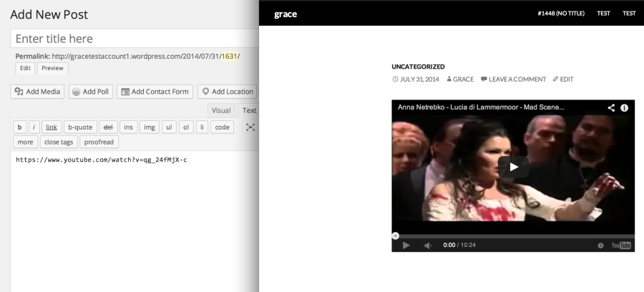
Task: Insert bold tag with b button
Action: tap(19, 127)
